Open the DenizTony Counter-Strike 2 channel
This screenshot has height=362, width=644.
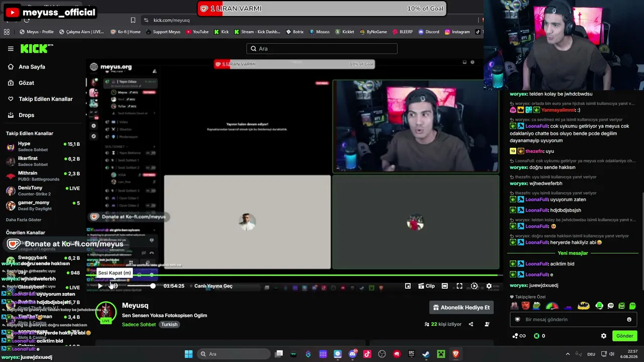click(x=43, y=191)
